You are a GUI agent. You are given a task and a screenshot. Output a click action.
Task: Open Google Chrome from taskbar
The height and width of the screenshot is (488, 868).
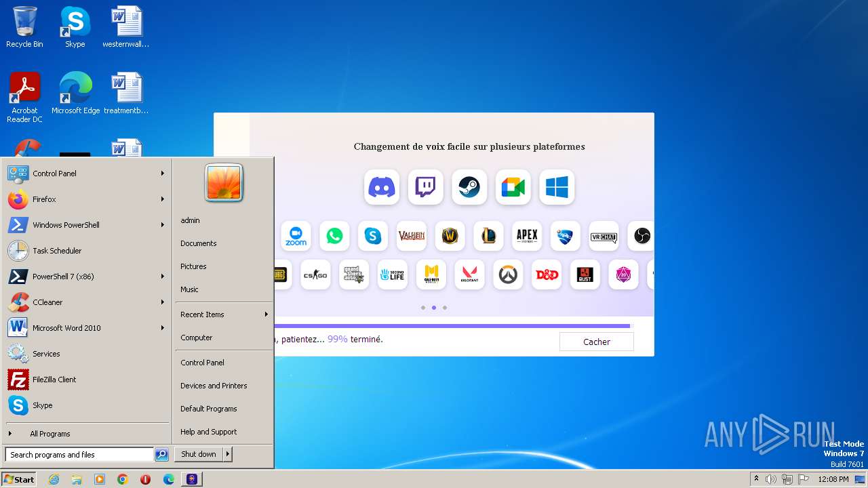click(123, 479)
